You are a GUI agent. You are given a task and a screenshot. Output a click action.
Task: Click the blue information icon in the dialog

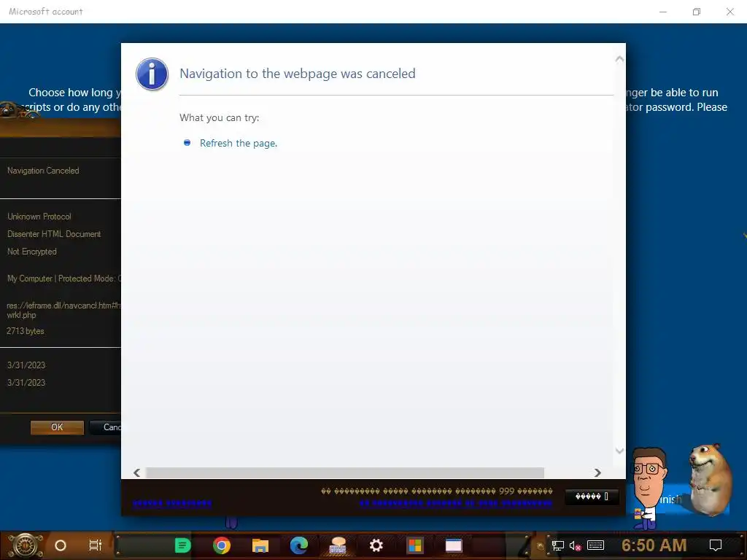[152, 74]
